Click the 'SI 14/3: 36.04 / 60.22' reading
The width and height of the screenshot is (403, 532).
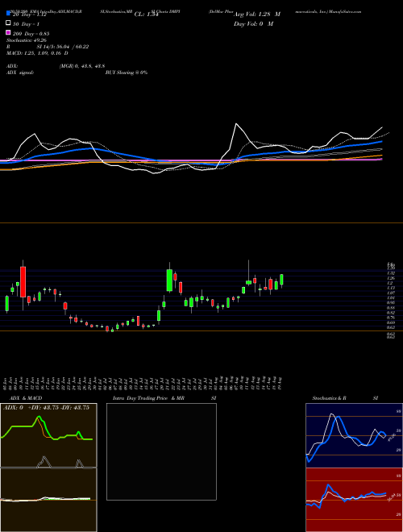pyautogui.click(x=63, y=47)
